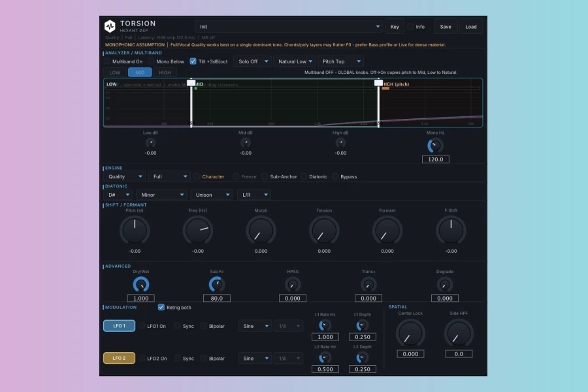Click the L1 Rate Hz knob

[325, 325]
